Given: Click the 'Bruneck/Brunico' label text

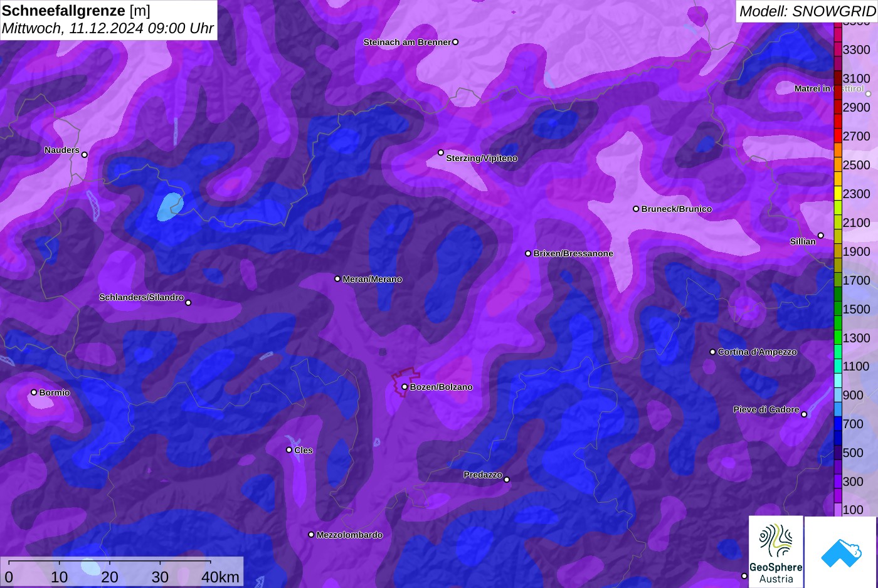Looking at the screenshot, I should [677, 209].
